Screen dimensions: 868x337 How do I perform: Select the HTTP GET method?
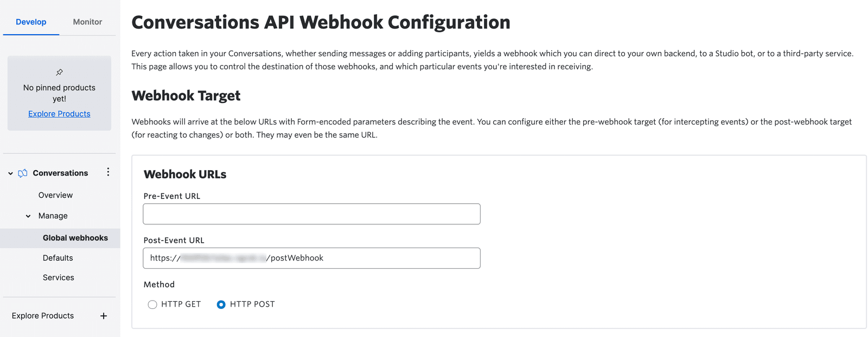(152, 304)
